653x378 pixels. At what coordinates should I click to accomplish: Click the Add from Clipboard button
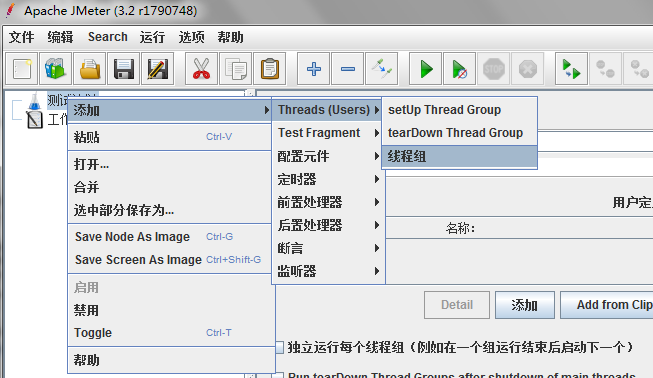tap(607, 305)
